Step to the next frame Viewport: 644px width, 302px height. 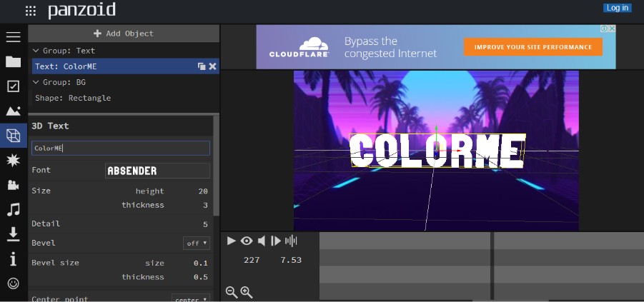click(276, 241)
